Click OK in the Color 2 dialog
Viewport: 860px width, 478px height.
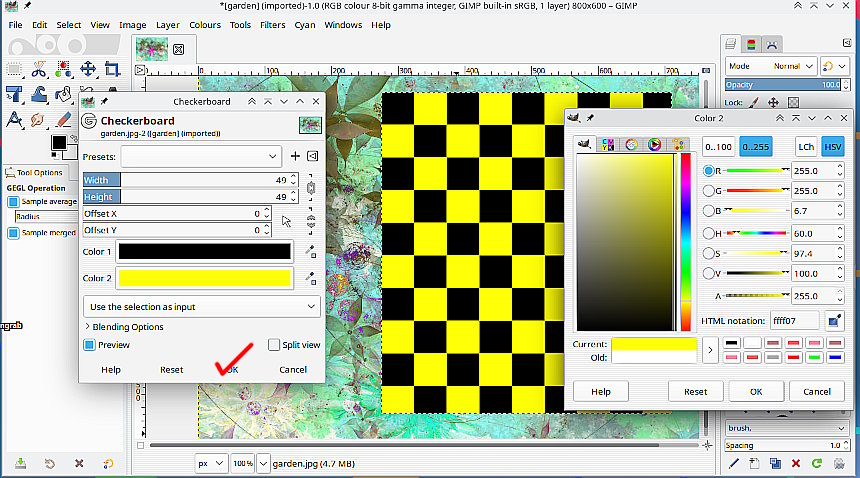click(x=756, y=391)
